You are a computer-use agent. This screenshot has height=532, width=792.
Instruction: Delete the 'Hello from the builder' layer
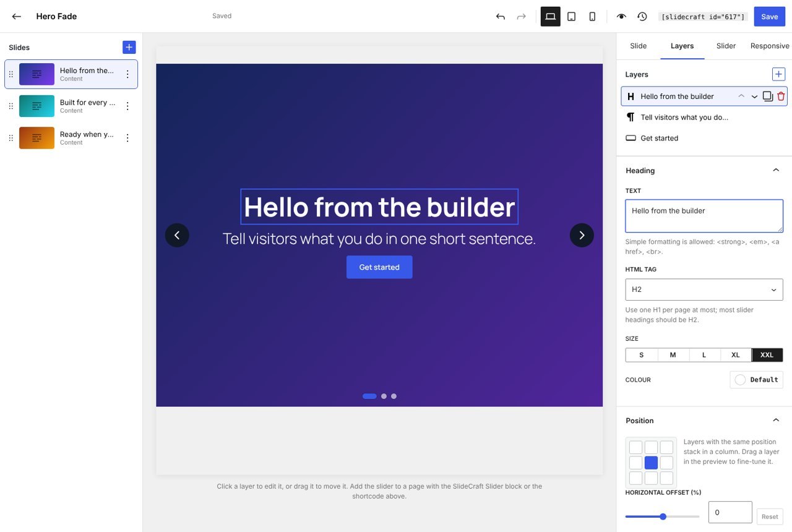781,97
